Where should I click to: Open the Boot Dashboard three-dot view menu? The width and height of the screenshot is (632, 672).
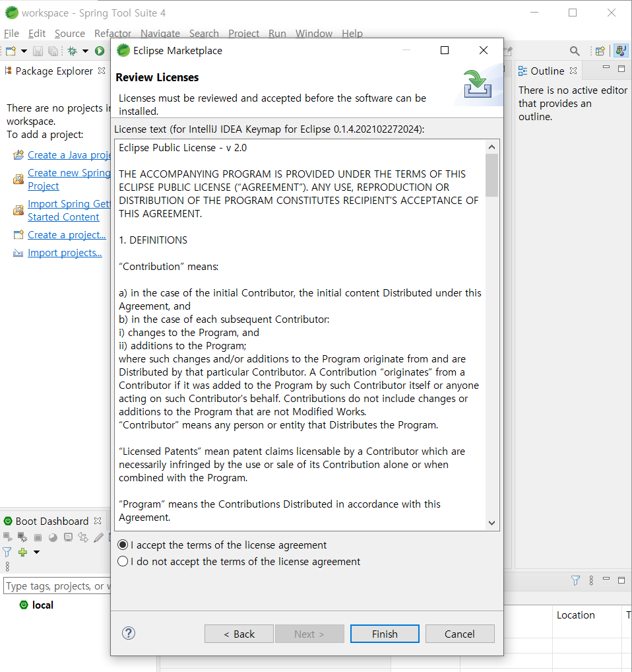(x=7, y=566)
